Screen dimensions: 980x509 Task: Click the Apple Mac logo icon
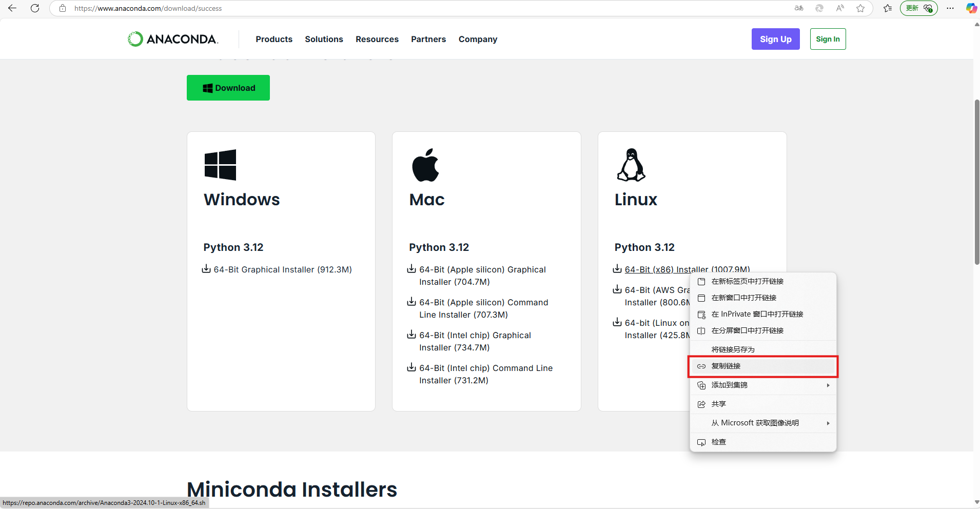(425, 165)
